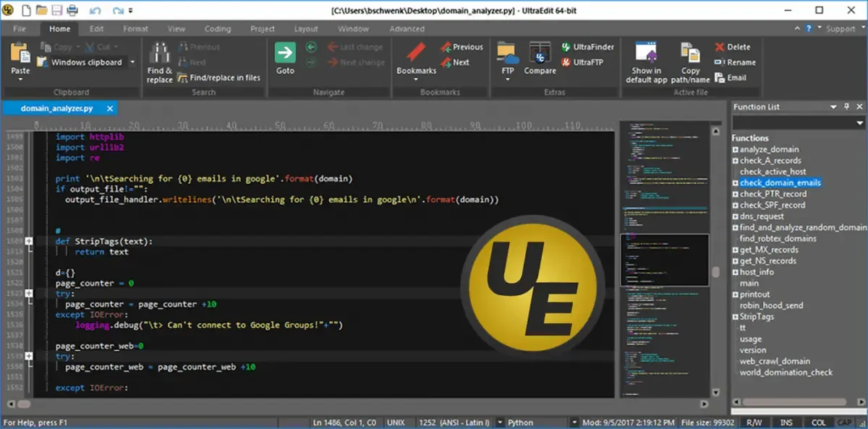
Task: Click the Copy path/name icon
Action: 690,53
